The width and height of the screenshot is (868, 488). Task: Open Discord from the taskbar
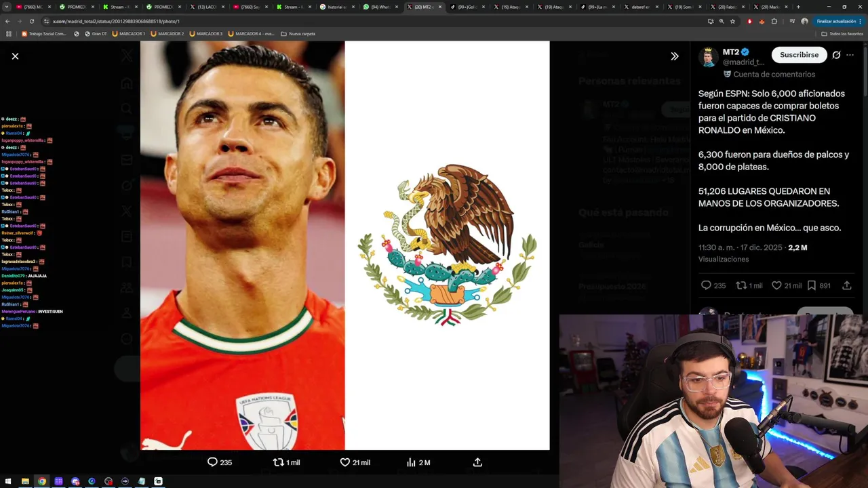click(75, 481)
